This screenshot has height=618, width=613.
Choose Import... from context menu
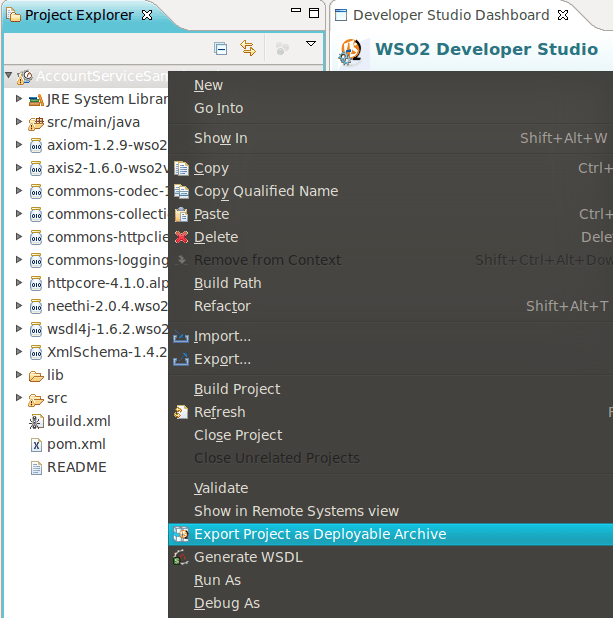(391, 336)
